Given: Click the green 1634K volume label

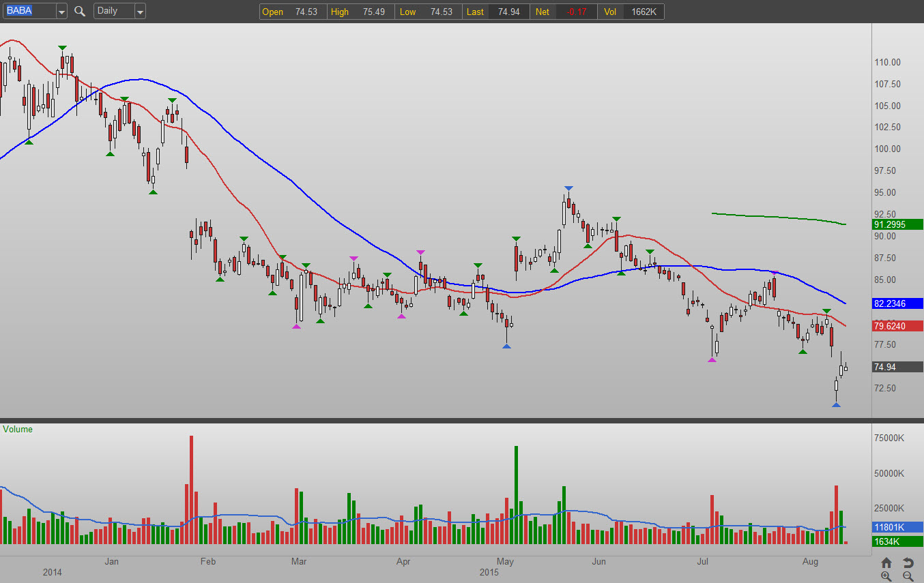Looking at the screenshot, I should 897,541.
